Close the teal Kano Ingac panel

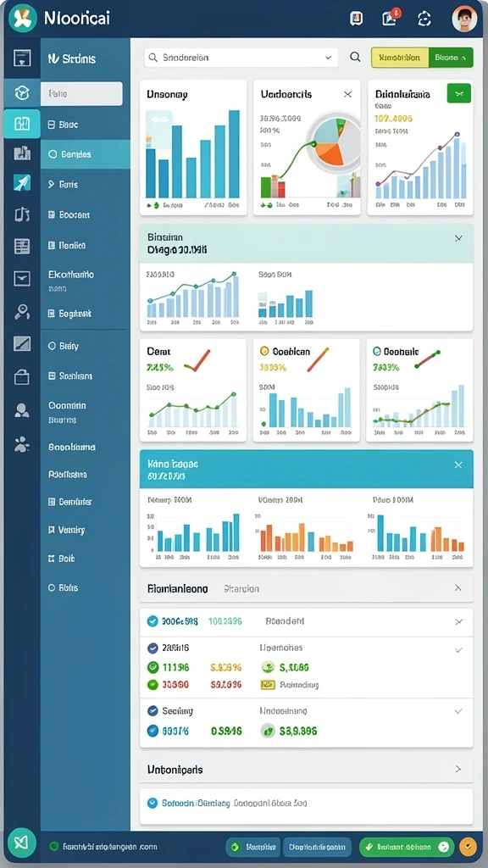click(458, 465)
